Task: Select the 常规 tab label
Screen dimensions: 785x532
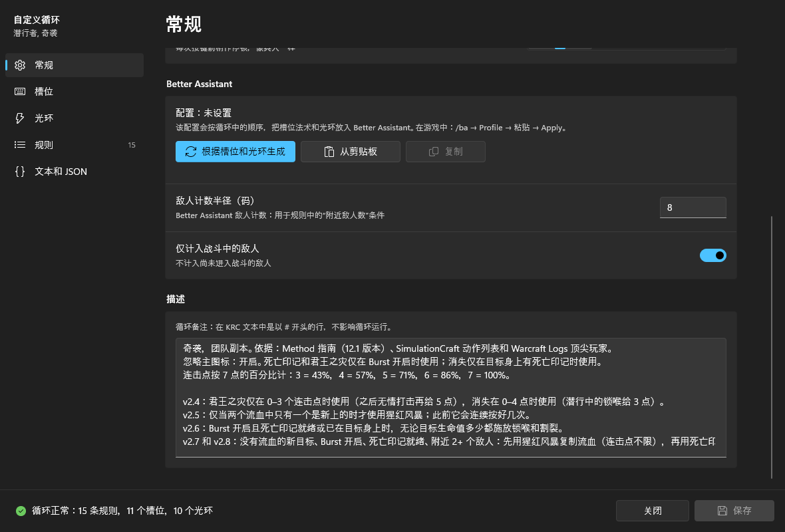Action: [x=44, y=65]
